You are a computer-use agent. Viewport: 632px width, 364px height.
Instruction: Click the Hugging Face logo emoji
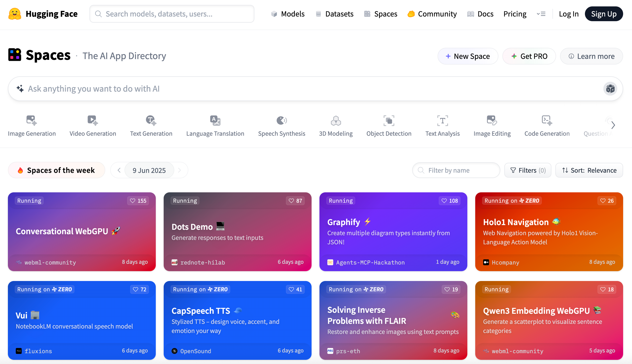(x=15, y=14)
